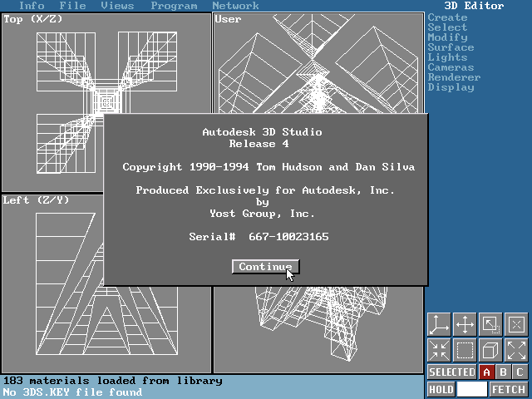Click the Left (Z/Y) viewport label
532x399 pixels.
tap(36, 200)
